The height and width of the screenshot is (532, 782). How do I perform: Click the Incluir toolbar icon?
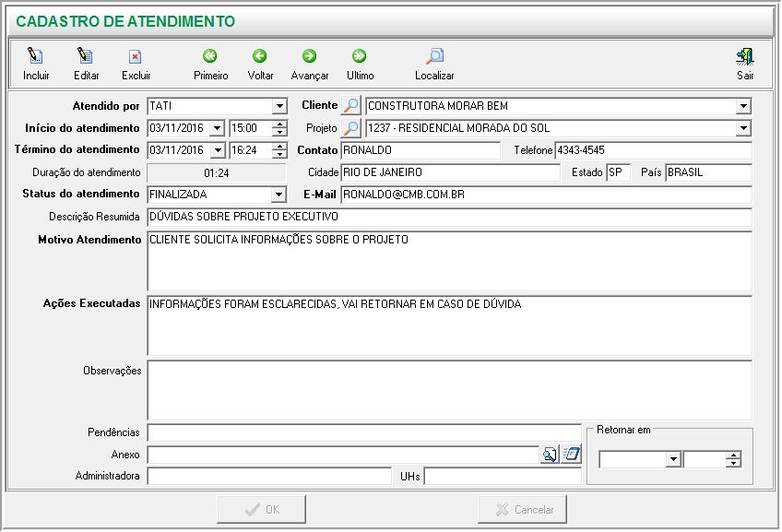pos(36,57)
